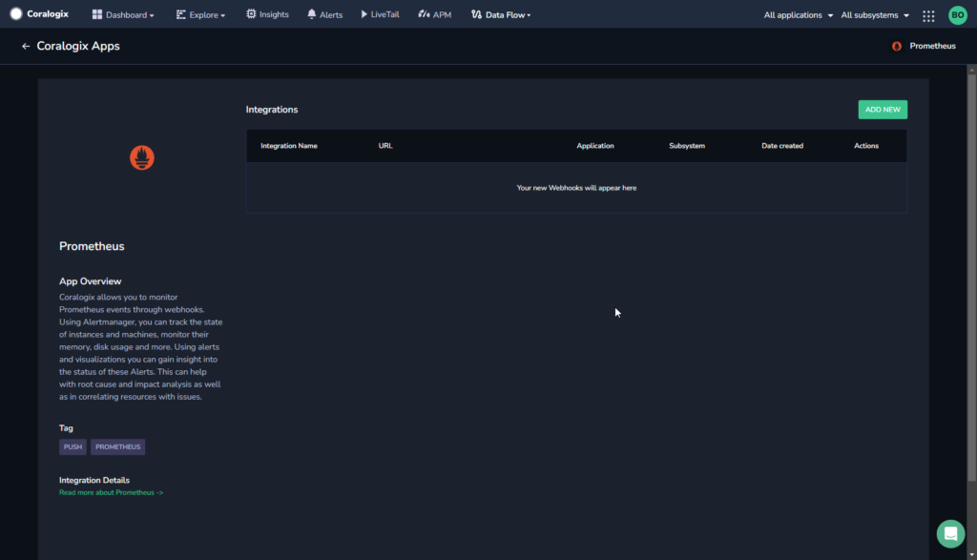Click the Integration Name column header
Screen dimensions: 977x560
click(x=288, y=146)
